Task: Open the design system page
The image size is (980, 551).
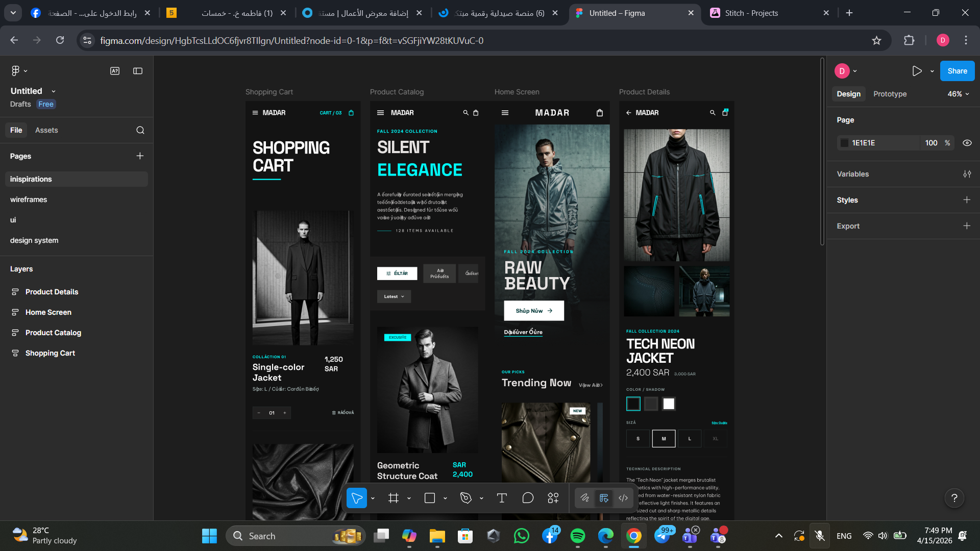Action: click(77, 240)
